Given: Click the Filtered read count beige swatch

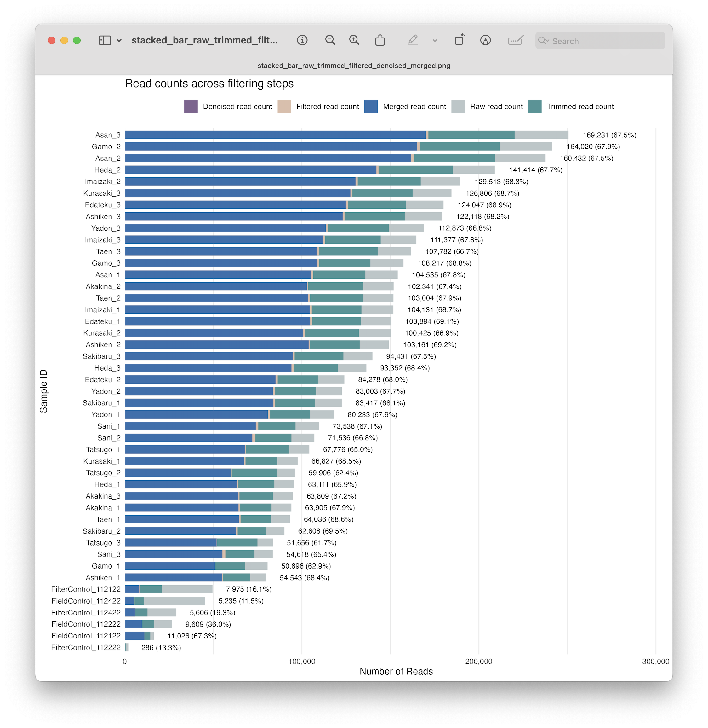Looking at the screenshot, I should [x=284, y=107].
